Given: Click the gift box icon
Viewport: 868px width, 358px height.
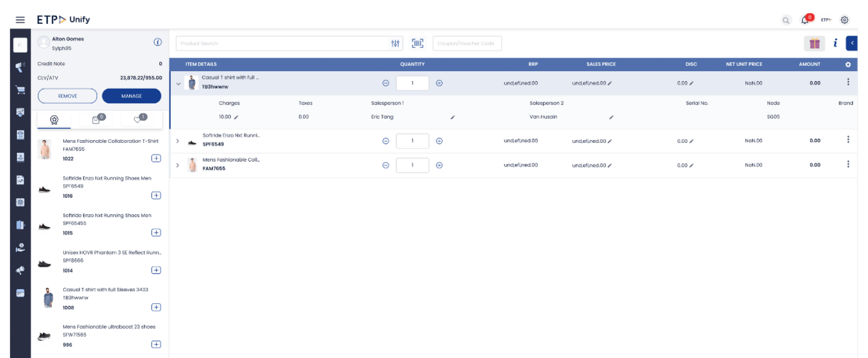Looking at the screenshot, I should coord(814,43).
